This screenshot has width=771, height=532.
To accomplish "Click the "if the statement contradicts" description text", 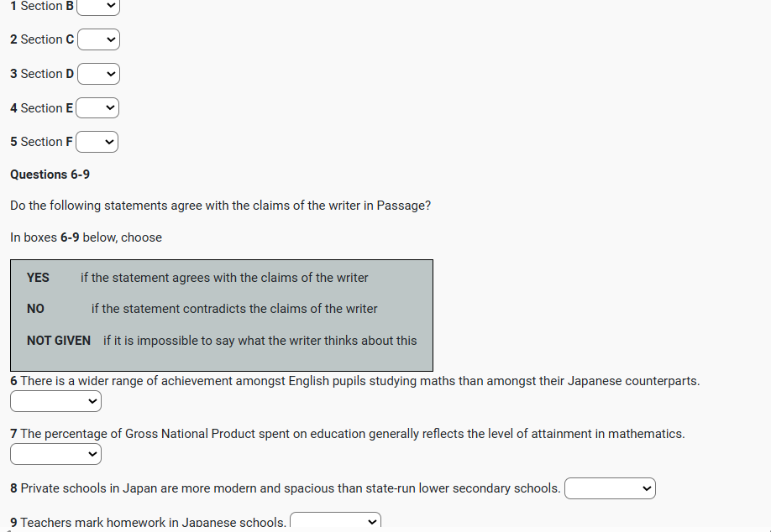I will pyautogui.click(x=234, y=309).
